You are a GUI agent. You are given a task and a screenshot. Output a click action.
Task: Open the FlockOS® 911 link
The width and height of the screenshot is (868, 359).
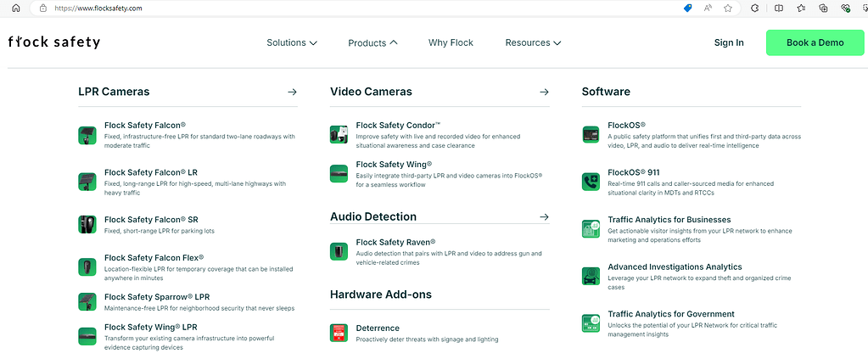click(634, 172)
